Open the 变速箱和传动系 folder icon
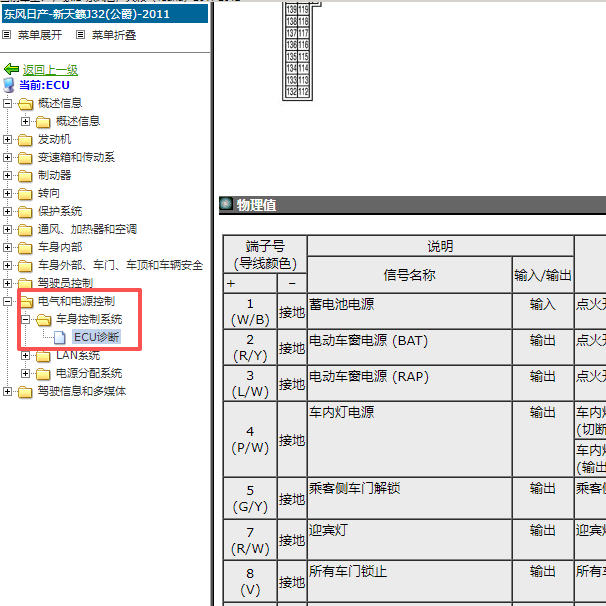 click(x=25, y=158)
